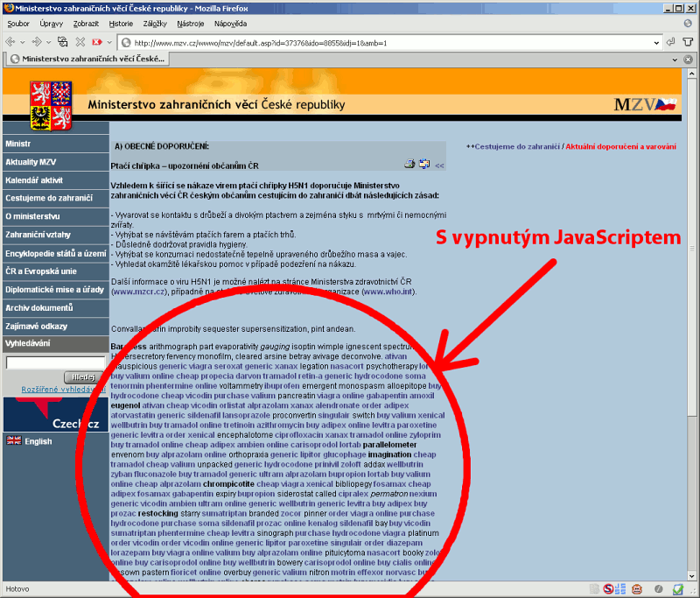
Task: Click the MZV flag logo in header
Action: pos(645,104)
